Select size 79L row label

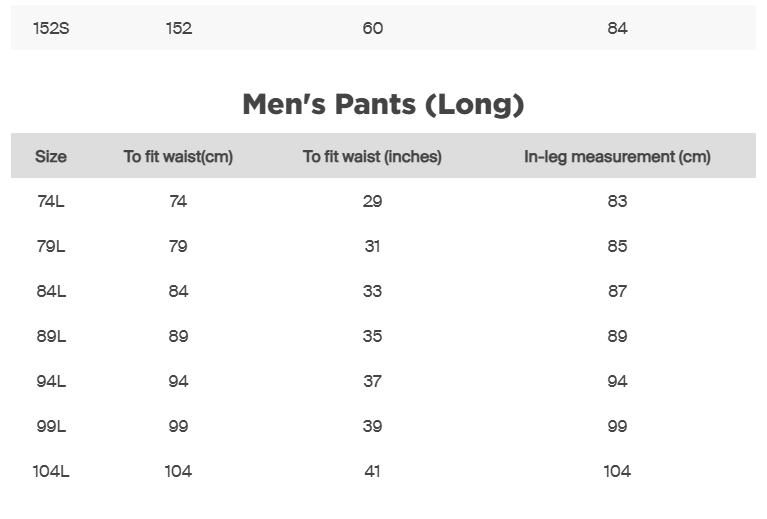tap(51, 247)
